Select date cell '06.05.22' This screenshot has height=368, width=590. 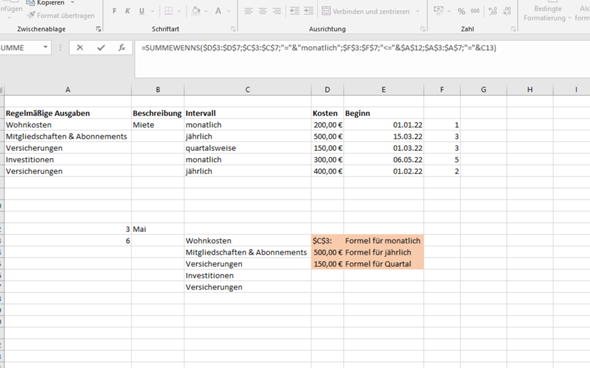click(383, 160)
